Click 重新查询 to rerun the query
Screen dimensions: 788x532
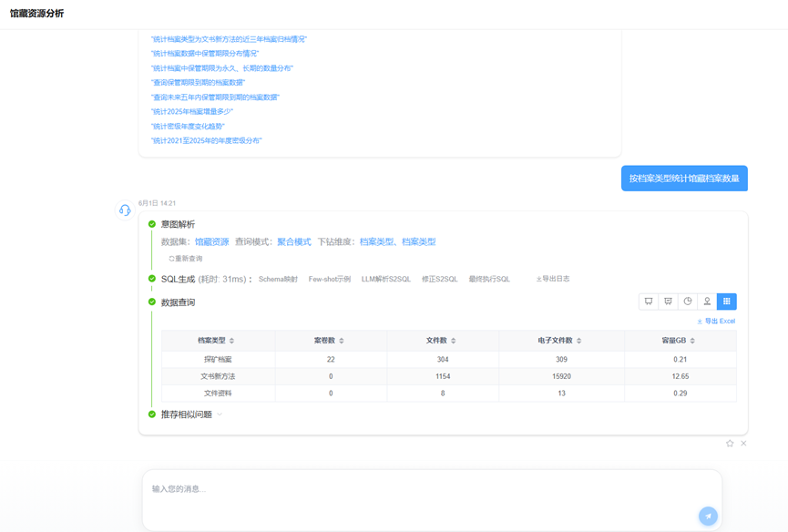186,259
